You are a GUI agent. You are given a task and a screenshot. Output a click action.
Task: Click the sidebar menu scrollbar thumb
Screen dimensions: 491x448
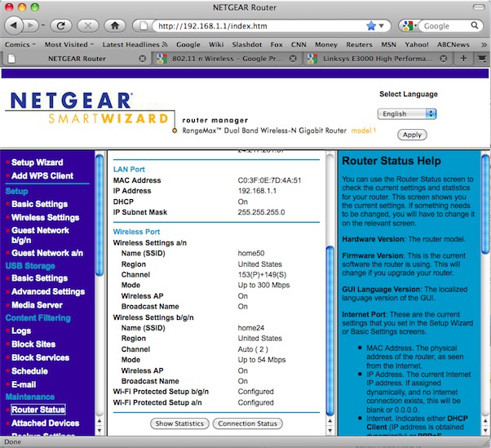point(100,215)
